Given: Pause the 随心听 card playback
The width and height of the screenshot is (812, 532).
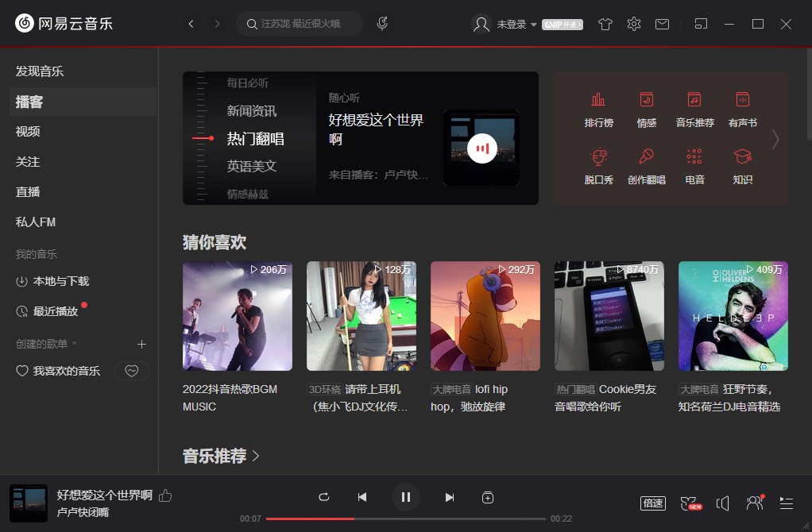Looking at the screenshot, I should (481, 148).
